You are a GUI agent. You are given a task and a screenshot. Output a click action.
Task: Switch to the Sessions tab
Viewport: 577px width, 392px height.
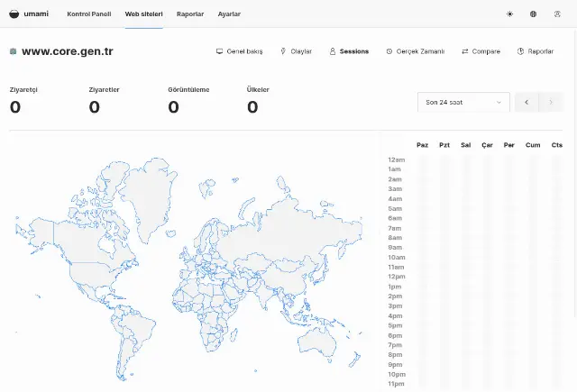pos(349,51)
